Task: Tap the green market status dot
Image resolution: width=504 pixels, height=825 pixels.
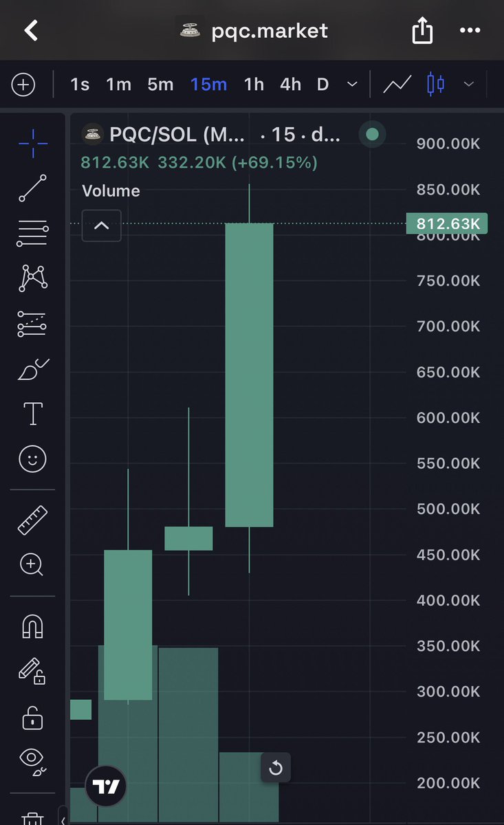Action: point(372,134)
